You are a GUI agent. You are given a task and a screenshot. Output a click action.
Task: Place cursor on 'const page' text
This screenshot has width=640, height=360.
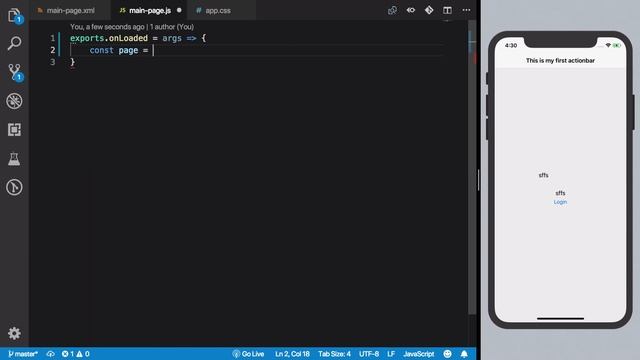point(113,50)
